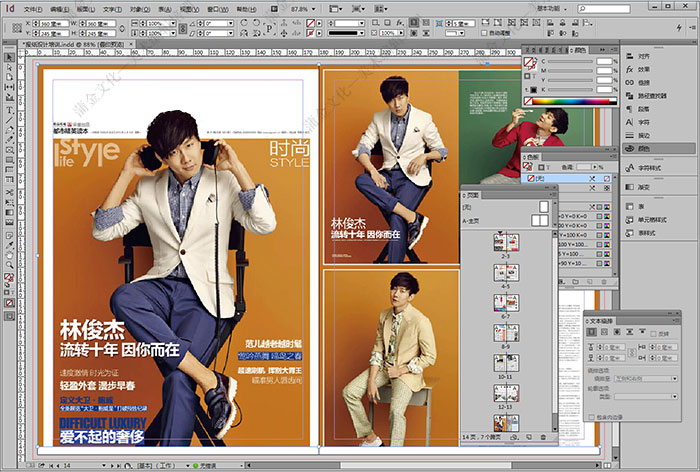The height and width of the screenshot is (472, 700).
Task: Toggle the 包含内边缘 checkbox
Action: (591, 417)
